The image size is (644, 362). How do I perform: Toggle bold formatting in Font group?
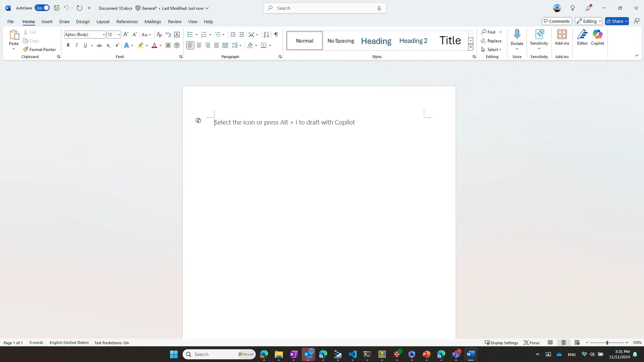click(x=68, y=45)
